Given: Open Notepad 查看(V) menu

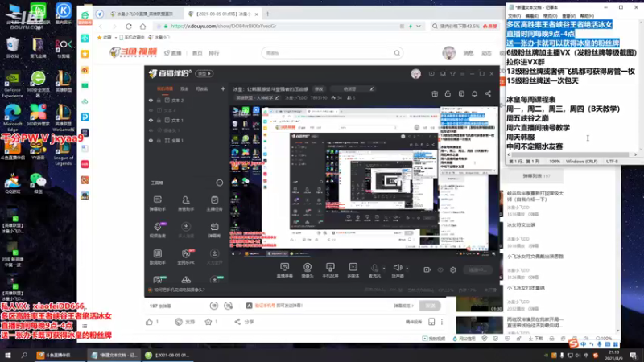Looking at the screenshot, I should pyautogui.click(x=568, y=16).
